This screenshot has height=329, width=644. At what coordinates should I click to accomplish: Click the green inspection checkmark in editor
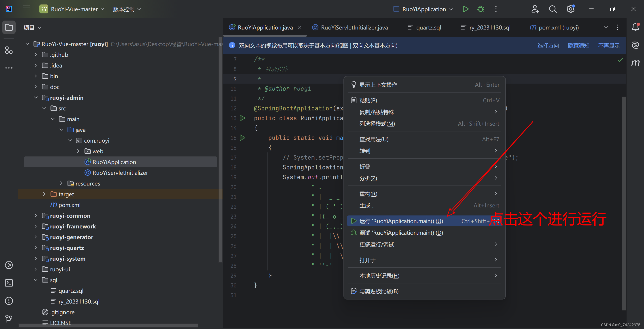[x=620, y=60]
